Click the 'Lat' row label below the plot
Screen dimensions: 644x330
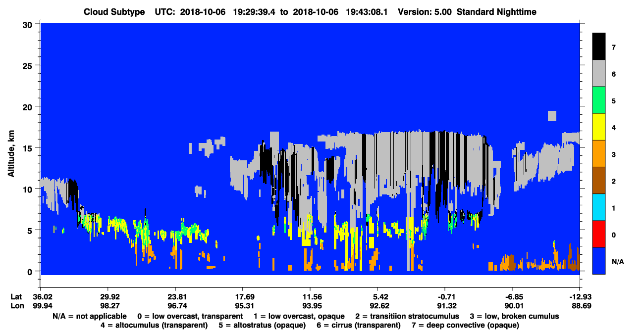(x=16, y=297)
